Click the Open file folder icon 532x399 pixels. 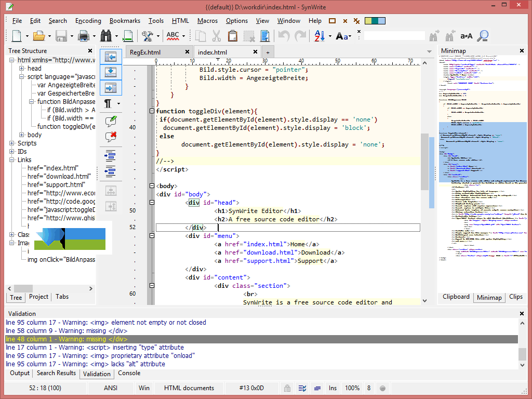(x=38, y=36)
